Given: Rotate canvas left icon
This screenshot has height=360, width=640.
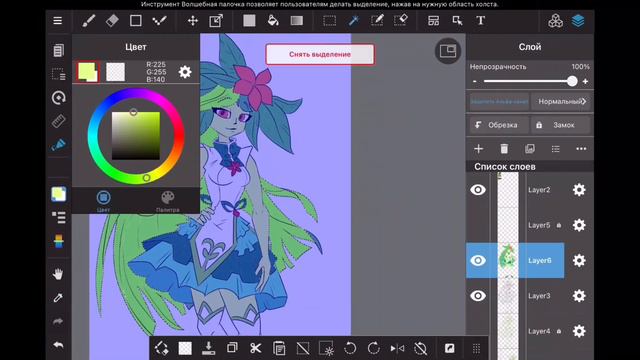Looking at the screenshot, I should coord(350,348).
